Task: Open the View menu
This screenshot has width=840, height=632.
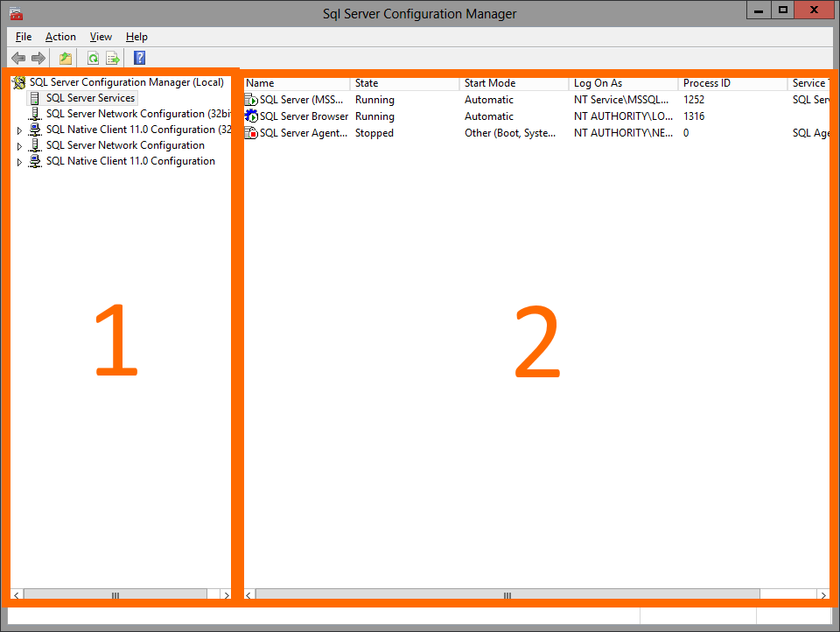Action: click(x=100, y=37)
